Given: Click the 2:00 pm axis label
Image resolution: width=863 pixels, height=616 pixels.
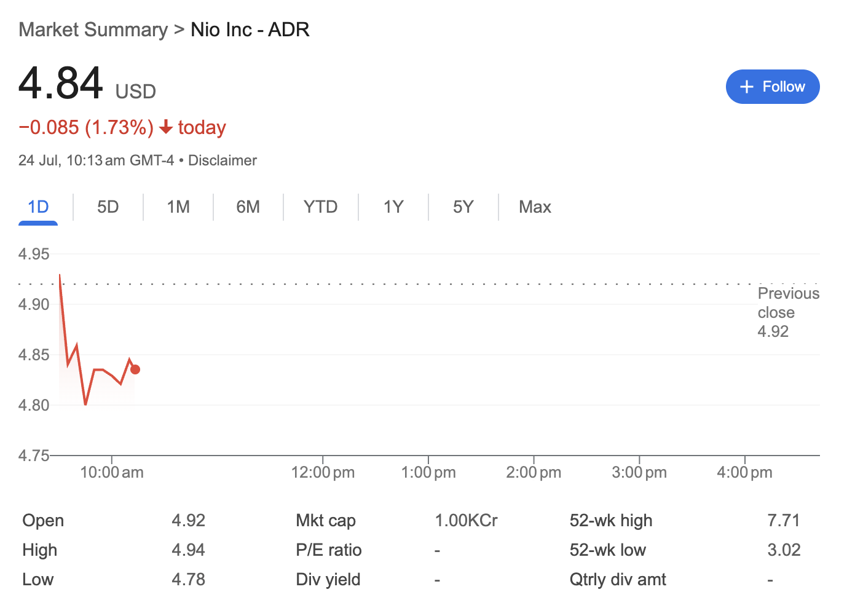Looking at the screenshot, I should click(x=534, y=473).
